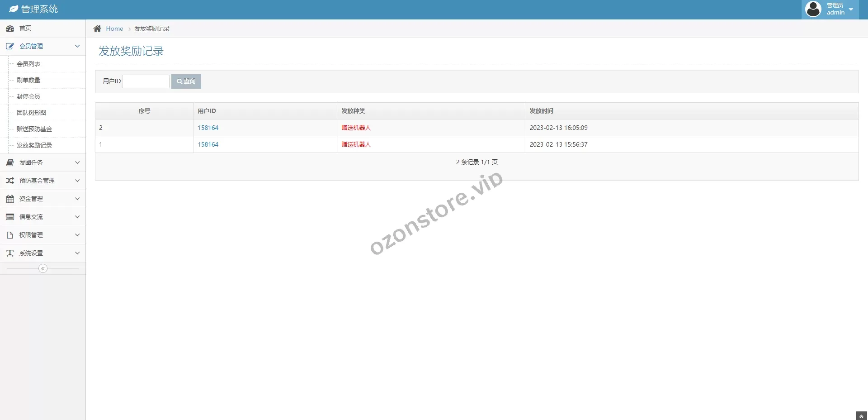Click the shuffle icon for 预防基金管理
Viewport: 868px width, 420px height.
pos(10,181)
